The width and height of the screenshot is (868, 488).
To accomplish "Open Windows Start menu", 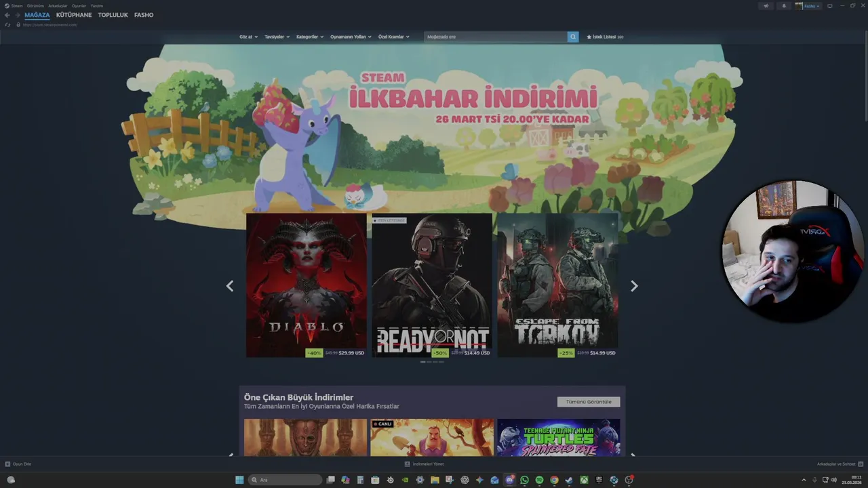I will coord(239,480).
